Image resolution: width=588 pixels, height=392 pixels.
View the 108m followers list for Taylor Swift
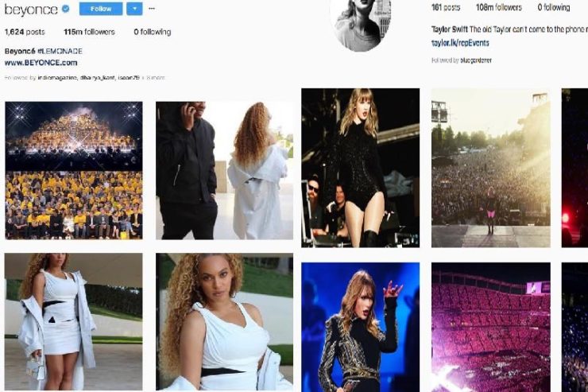(499, 7)
